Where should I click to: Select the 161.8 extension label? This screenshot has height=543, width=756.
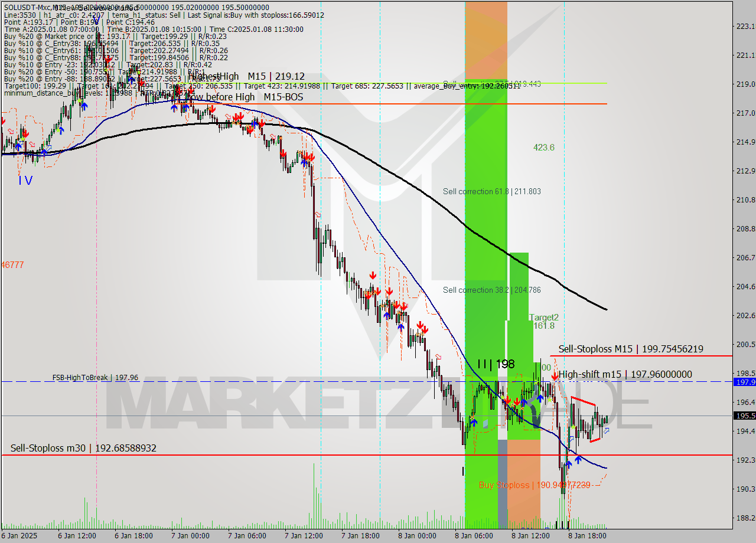(x=543, y=326)
